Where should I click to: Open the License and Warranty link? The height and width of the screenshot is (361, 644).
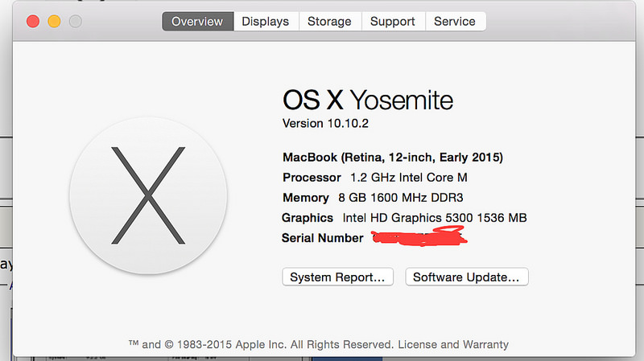[452, 344]
